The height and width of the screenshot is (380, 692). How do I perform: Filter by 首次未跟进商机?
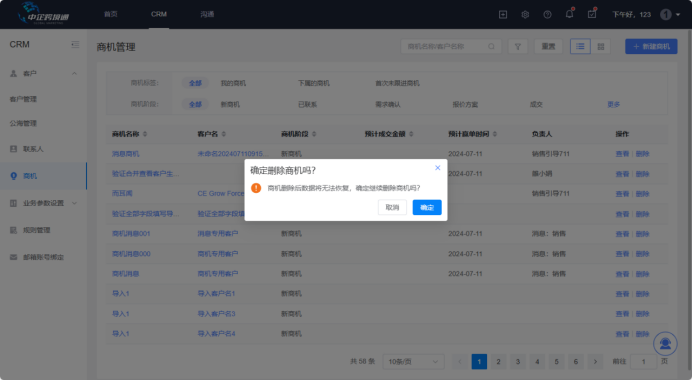[x=397, y=83]
